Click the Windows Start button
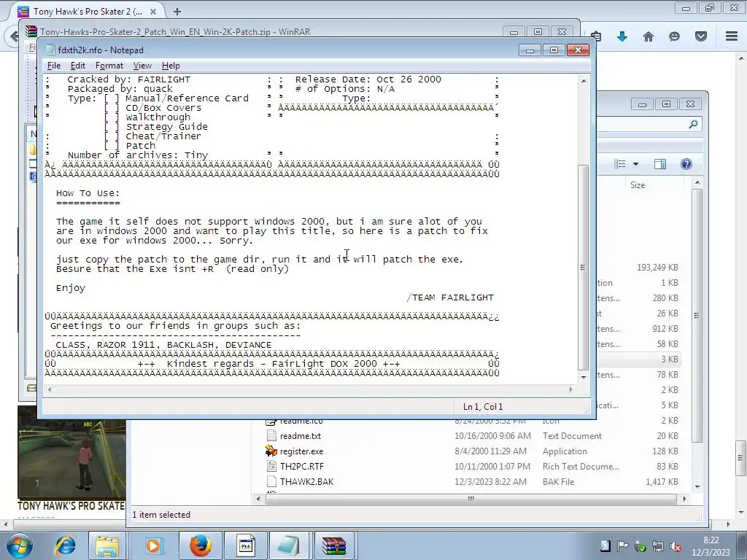The image size is (747, 560). pyautogui.click(x=20, y=545)
